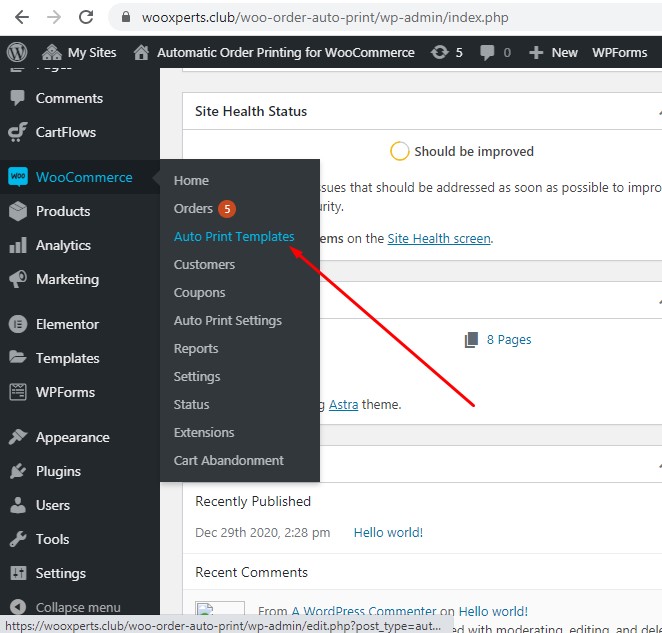Click the padlock site info icon
The height and width of the screenshot is (633, 662).
125,17
